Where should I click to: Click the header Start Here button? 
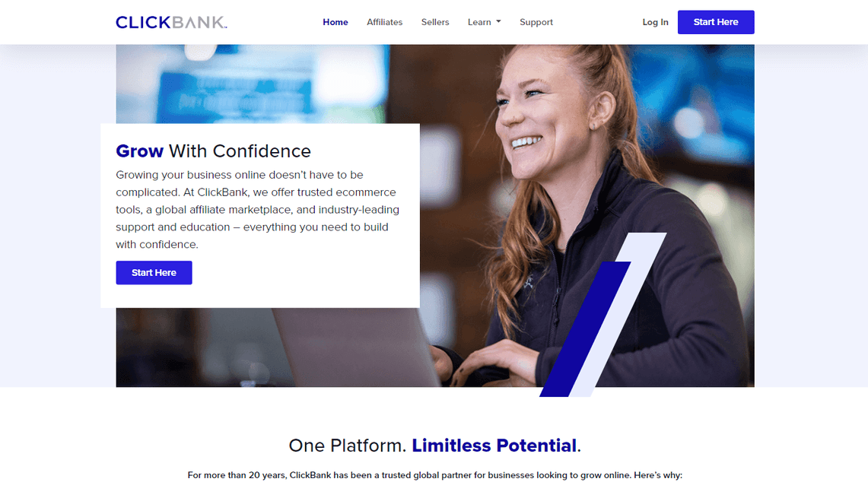(x=716, y=22)
